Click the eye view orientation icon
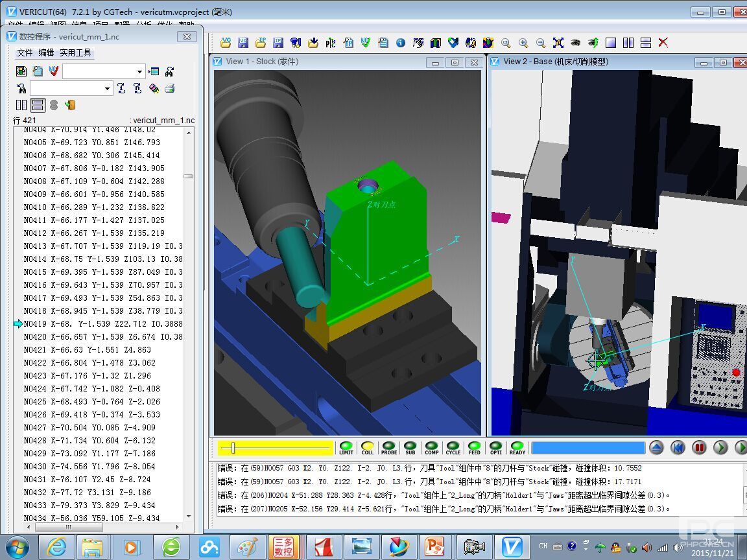 point(576,43)
